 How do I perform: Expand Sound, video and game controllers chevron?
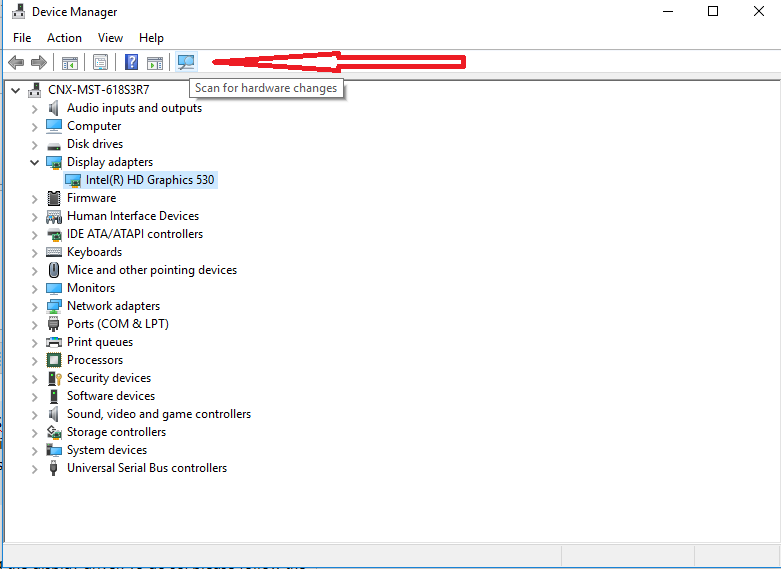[34, 415]
